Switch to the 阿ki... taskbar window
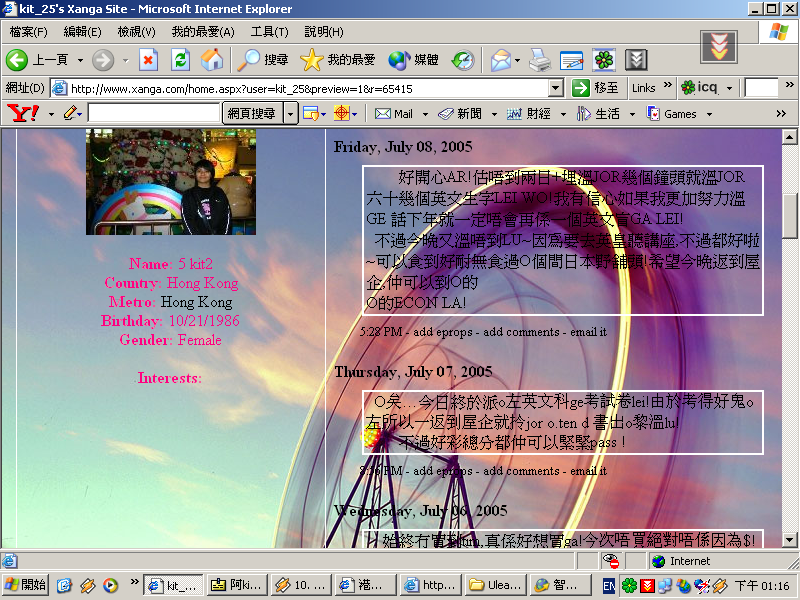The width and height of the screenshot is (800, 600). click(237, 585)
